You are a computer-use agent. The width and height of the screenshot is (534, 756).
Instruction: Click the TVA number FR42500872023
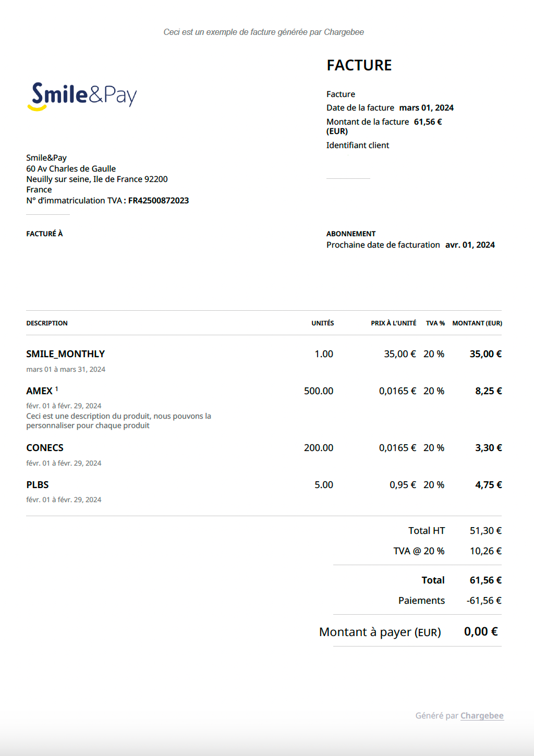[x=159, y=201]
